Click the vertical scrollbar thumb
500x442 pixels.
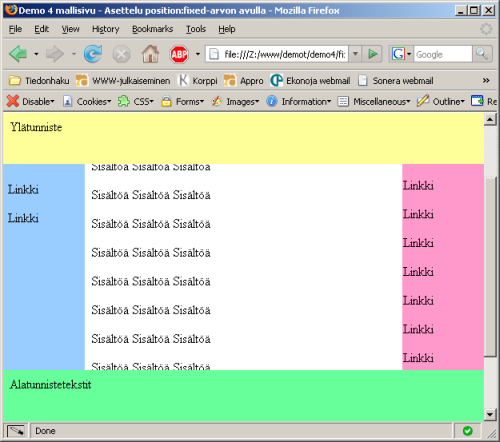[490, 267]
